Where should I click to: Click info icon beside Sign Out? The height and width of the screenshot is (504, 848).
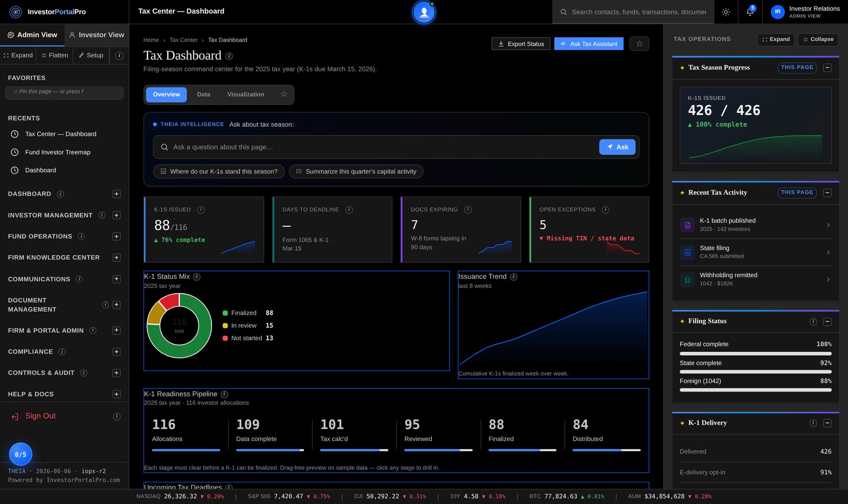click(x=117, y=416)
